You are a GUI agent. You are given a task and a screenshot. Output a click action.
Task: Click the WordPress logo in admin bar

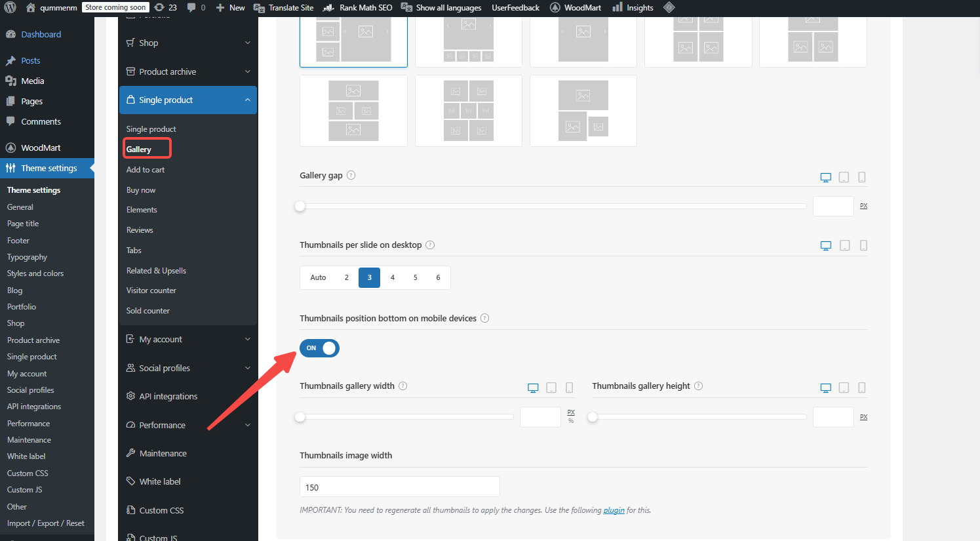tap(10, 8)
